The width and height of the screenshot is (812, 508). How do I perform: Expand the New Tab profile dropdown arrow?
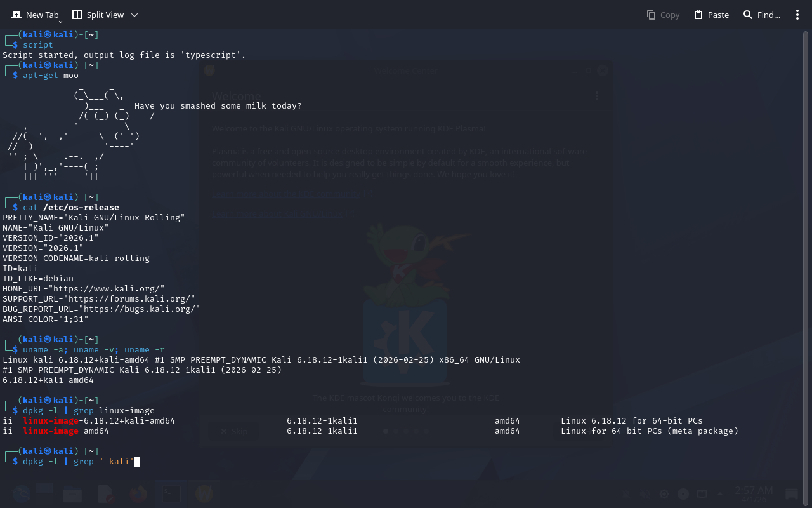[x=60, y=22]
